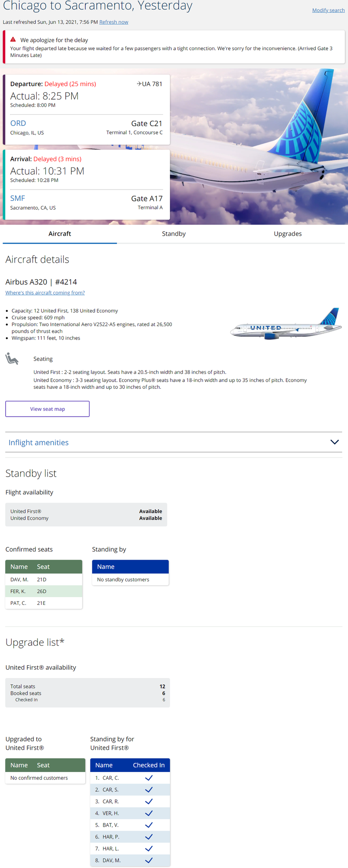Click the Modify search link
The height and width of the screenshot is (868, 348).
328,10
